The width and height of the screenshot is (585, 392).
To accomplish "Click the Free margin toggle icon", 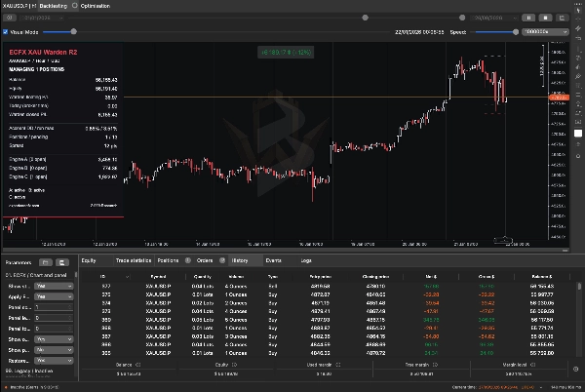I will pyautogui.click(x=435, y=365).
